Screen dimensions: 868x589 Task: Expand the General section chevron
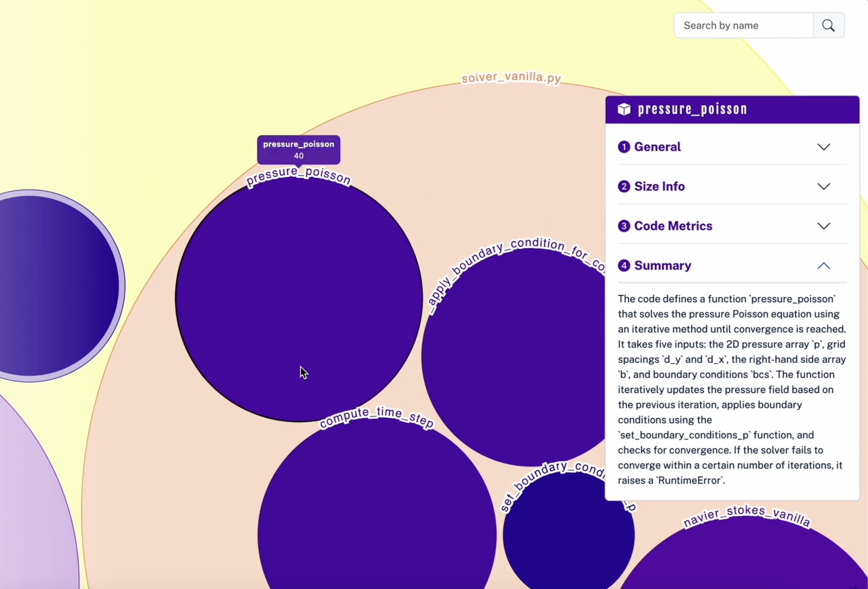tap(823, 147)
